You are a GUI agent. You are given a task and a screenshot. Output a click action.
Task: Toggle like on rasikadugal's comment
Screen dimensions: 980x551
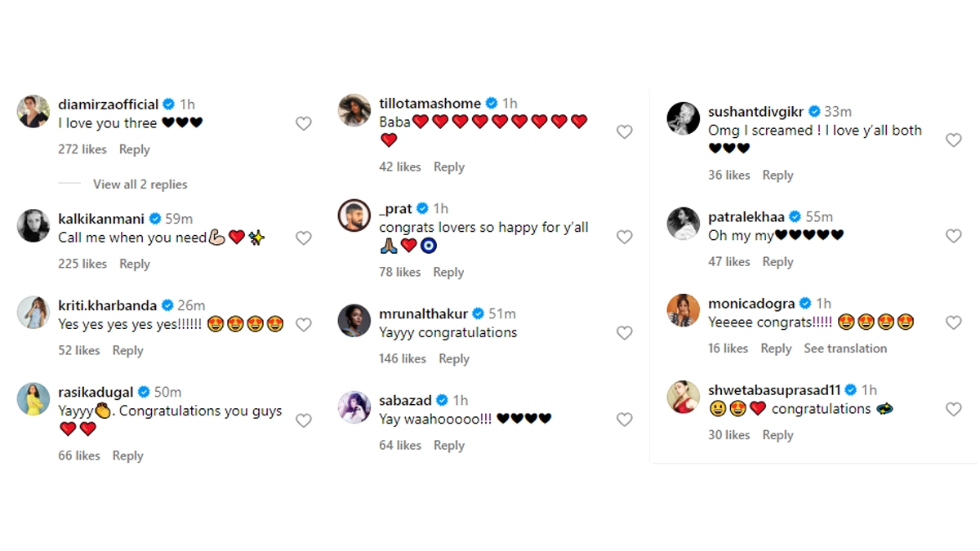tap(303, 420)
